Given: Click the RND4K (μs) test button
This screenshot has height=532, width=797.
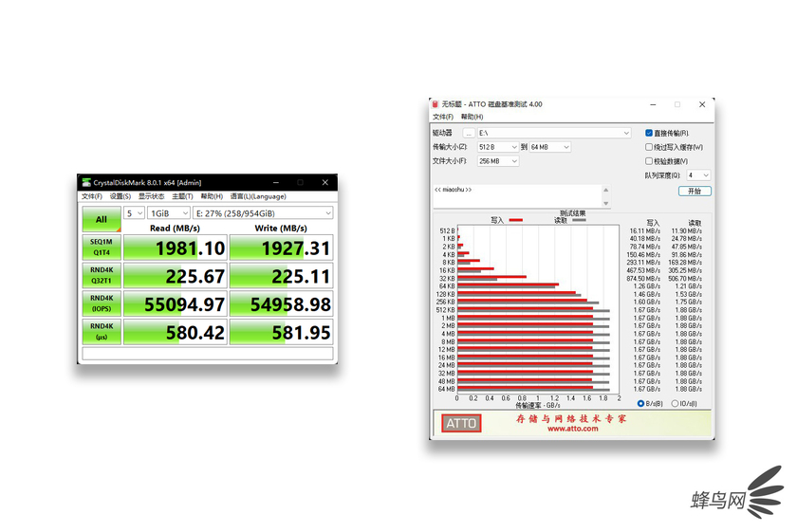Looking at the screenshot, I should click(102, 331).
